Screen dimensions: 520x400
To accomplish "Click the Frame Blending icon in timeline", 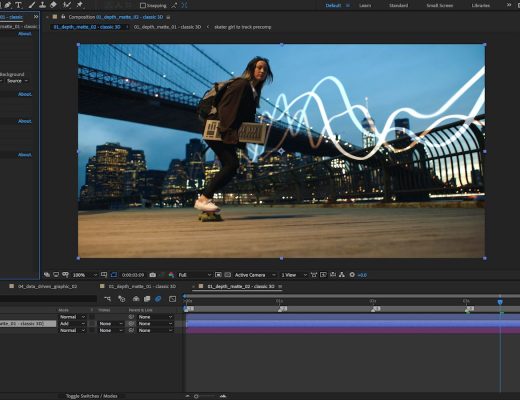I will tap(147, 299).
